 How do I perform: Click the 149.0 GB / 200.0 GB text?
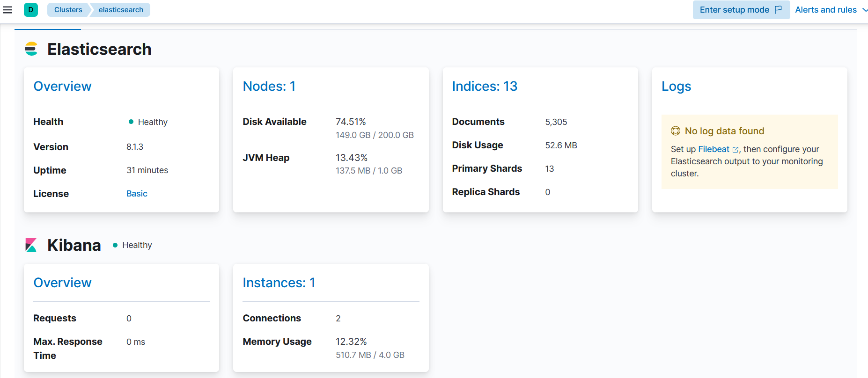[x=375, y=135]
